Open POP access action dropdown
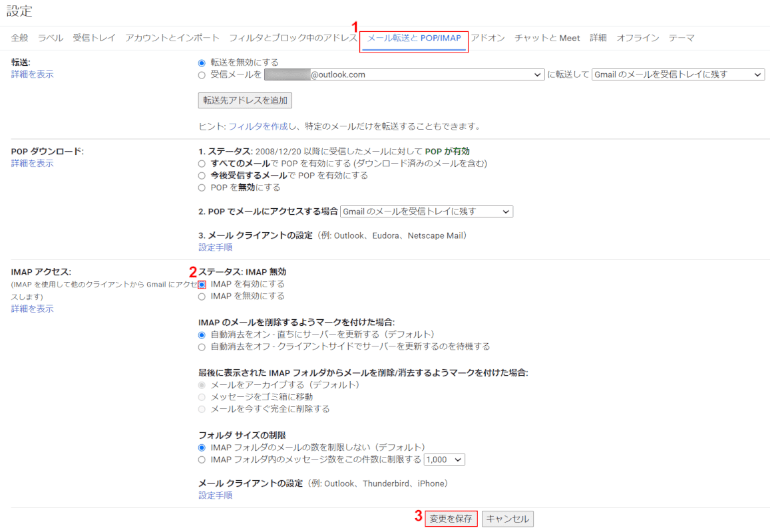770x532 pixels. point(426,211)
